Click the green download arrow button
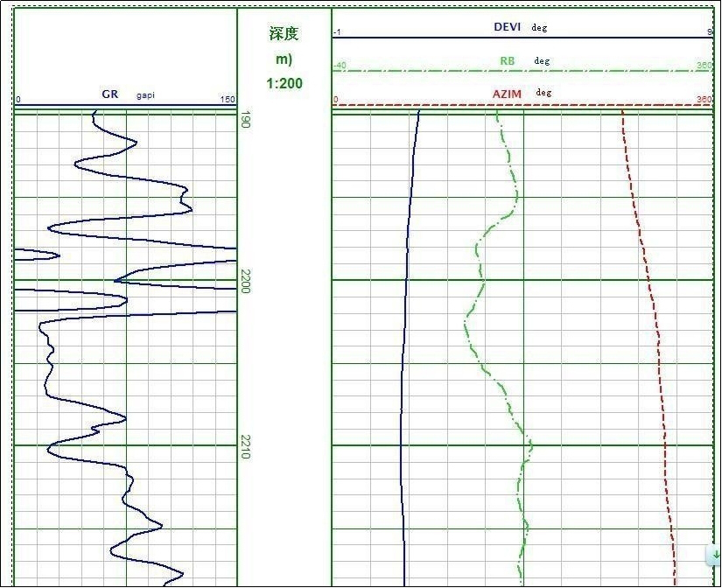722x588 pixels. tap(715, 555)
